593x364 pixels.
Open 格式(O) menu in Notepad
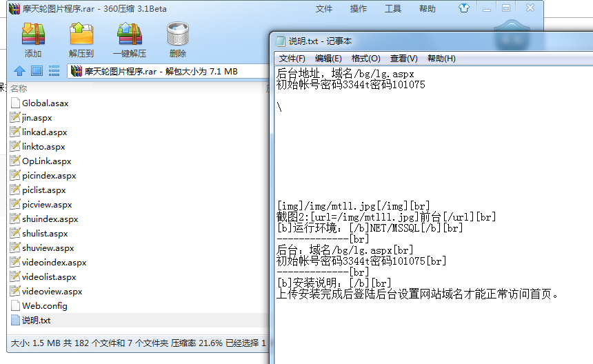[x=365, y=59]
